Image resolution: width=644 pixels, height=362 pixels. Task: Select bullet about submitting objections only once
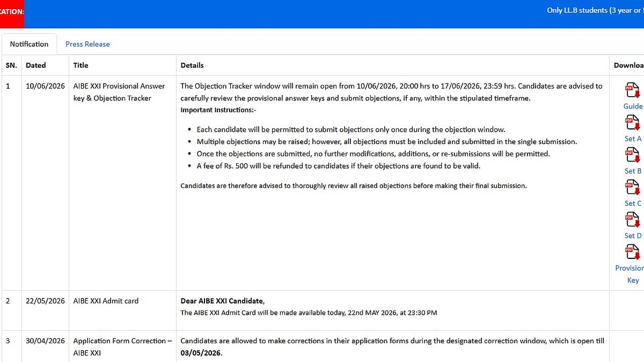point(351,129)
